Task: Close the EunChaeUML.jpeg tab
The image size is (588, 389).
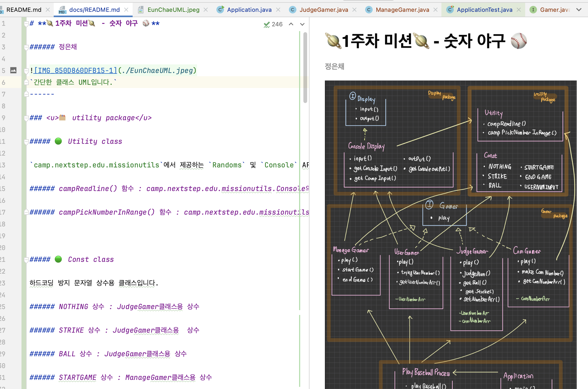Action: pos(206,10)
